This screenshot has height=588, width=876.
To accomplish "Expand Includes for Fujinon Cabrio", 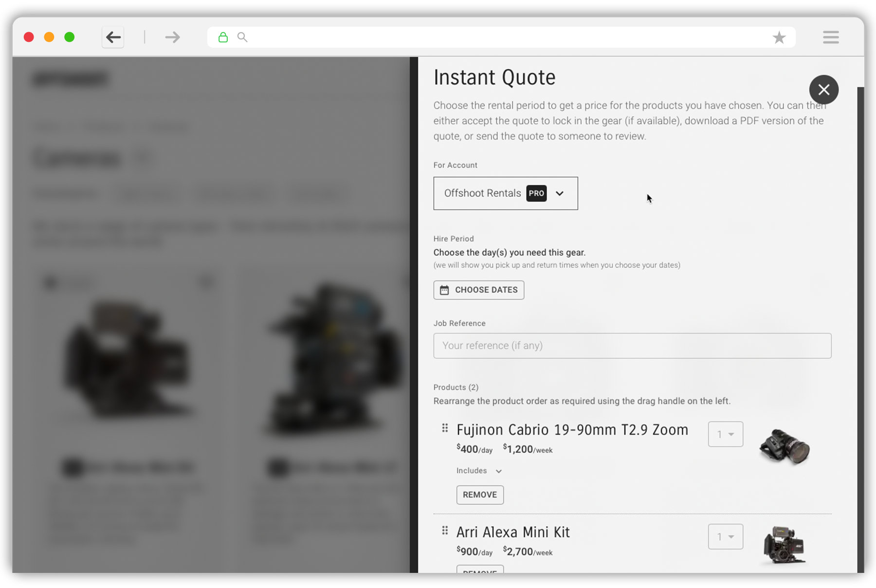I will pos(479,471).
